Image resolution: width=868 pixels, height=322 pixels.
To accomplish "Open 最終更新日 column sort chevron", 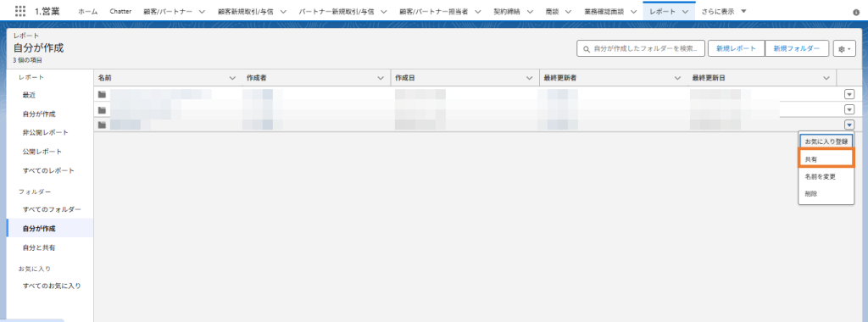I will (826, 78).
